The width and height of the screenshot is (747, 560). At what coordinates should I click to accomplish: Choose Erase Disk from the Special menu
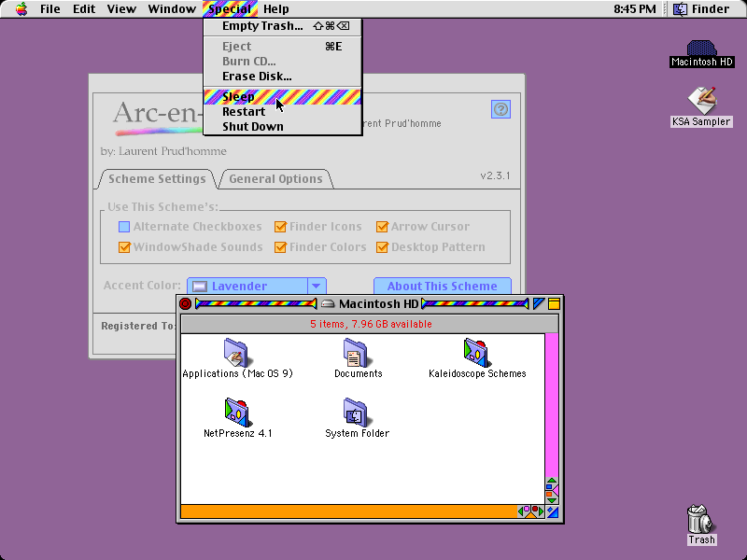pos(282,77)
